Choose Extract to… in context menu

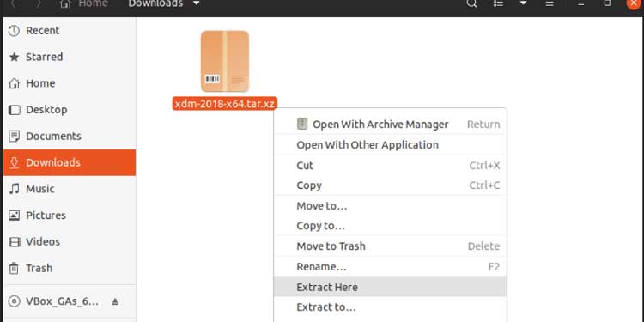coord(390,307)
